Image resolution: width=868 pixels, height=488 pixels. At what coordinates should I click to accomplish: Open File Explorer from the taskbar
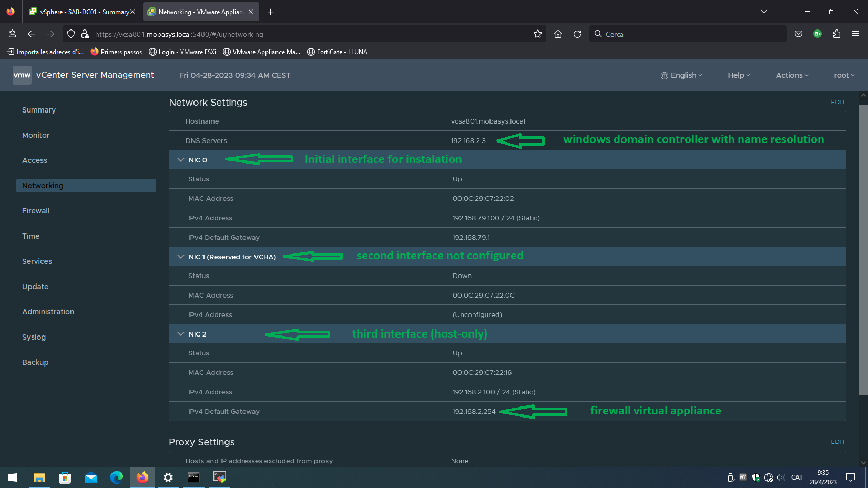pyautogui.click(x=39, y=477)
